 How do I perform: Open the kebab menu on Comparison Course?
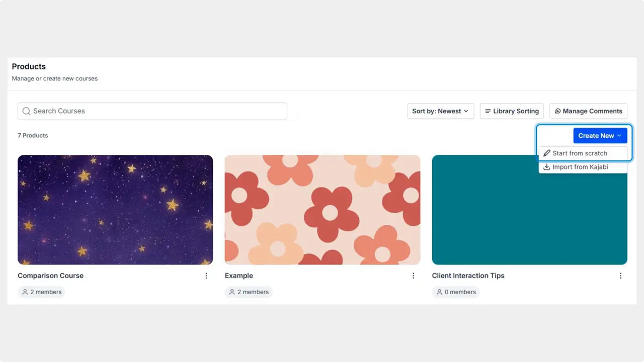(x=206, y=276)
